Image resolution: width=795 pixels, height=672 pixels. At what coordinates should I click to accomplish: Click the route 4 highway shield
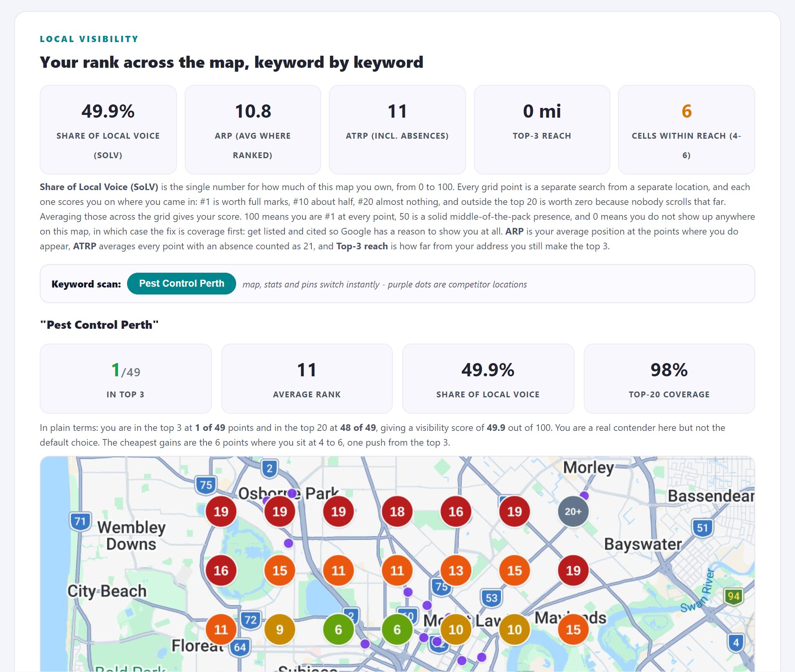[736, 643]
